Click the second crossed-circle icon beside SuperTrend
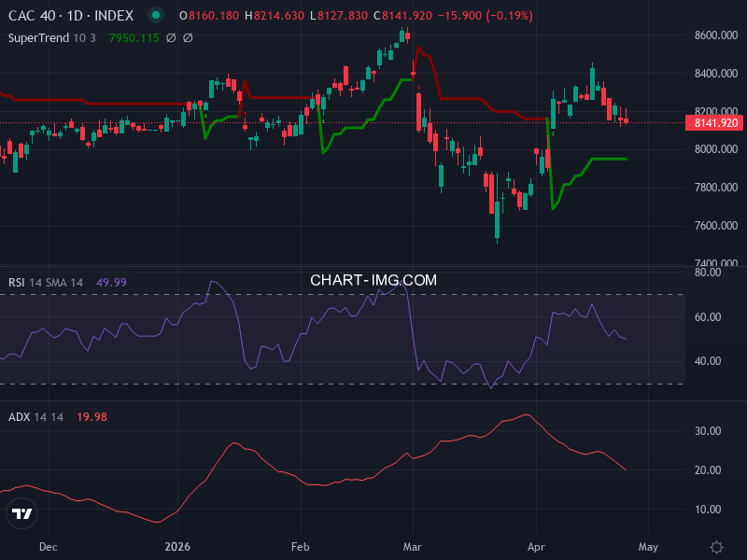747x560 pixels. click(188, 38)
